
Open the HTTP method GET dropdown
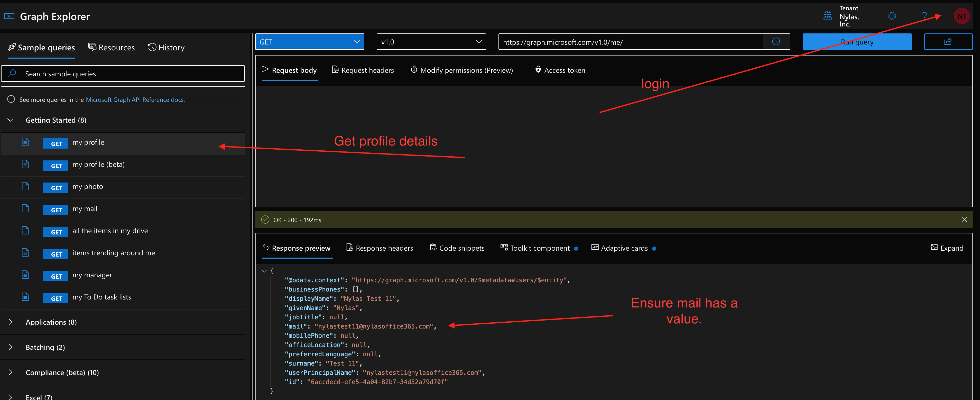(x=310, y=41)
